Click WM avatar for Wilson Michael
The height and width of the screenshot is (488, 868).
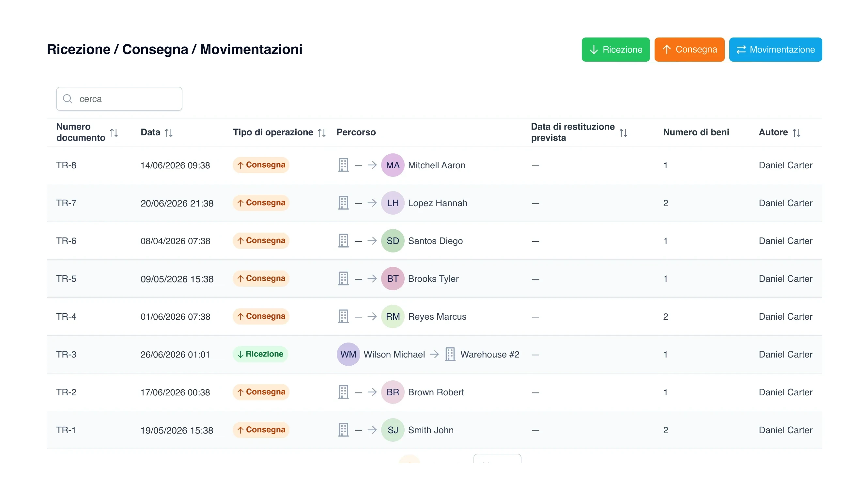tap(348, 354)
